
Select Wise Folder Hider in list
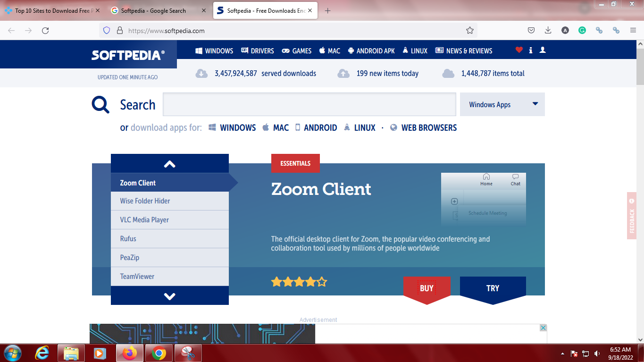pos(170,201)
